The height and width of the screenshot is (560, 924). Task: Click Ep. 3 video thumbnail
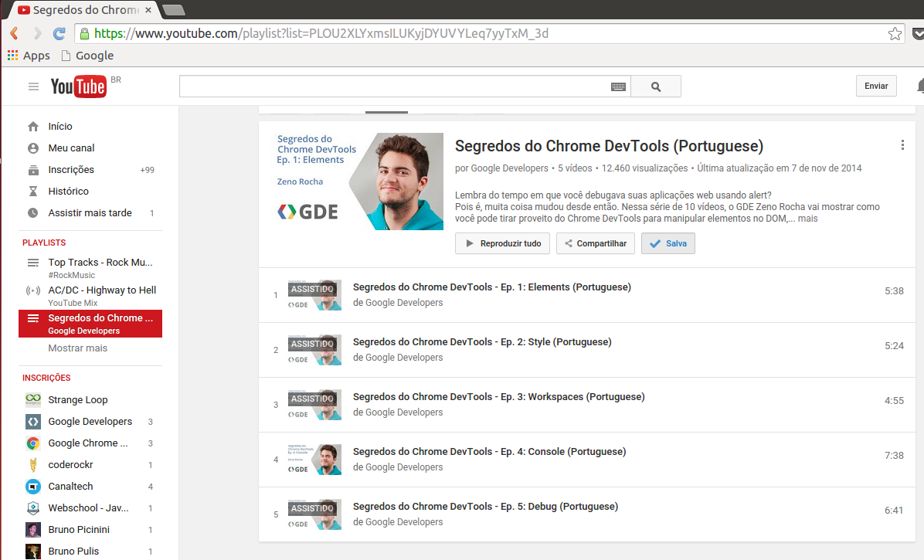tap(314, 405)
